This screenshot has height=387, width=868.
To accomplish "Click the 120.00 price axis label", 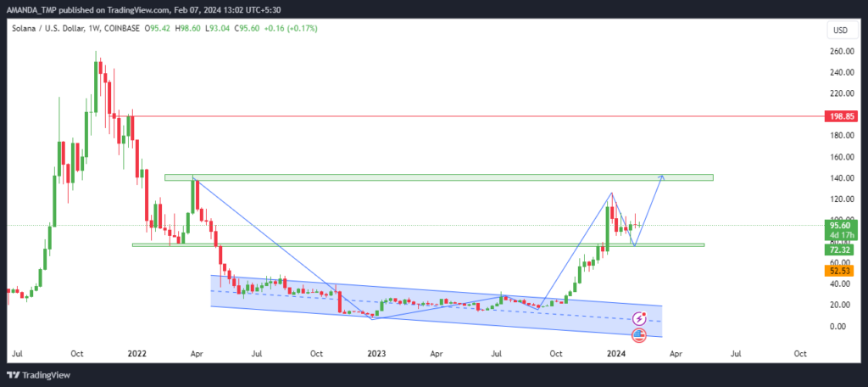I will pyautogui.click(x=840, y=199).
